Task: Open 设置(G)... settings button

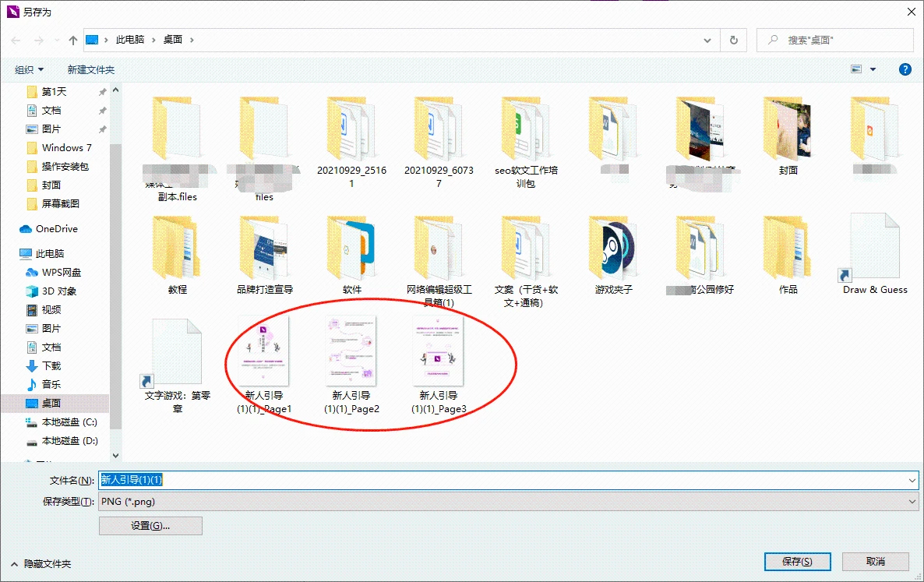Action: tap(150, 526)
